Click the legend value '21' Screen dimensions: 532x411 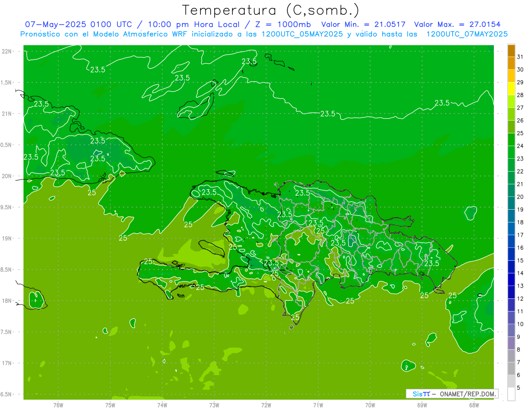click(x=520, y=184)
